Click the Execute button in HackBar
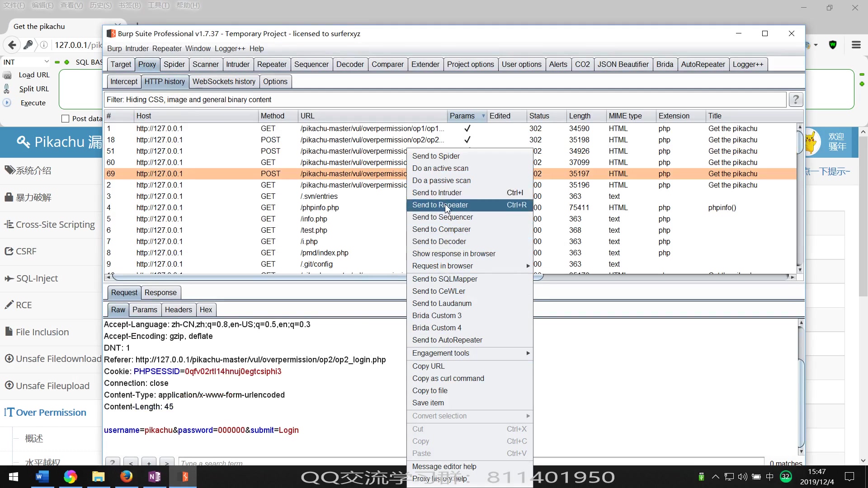 tap(33, 103)
